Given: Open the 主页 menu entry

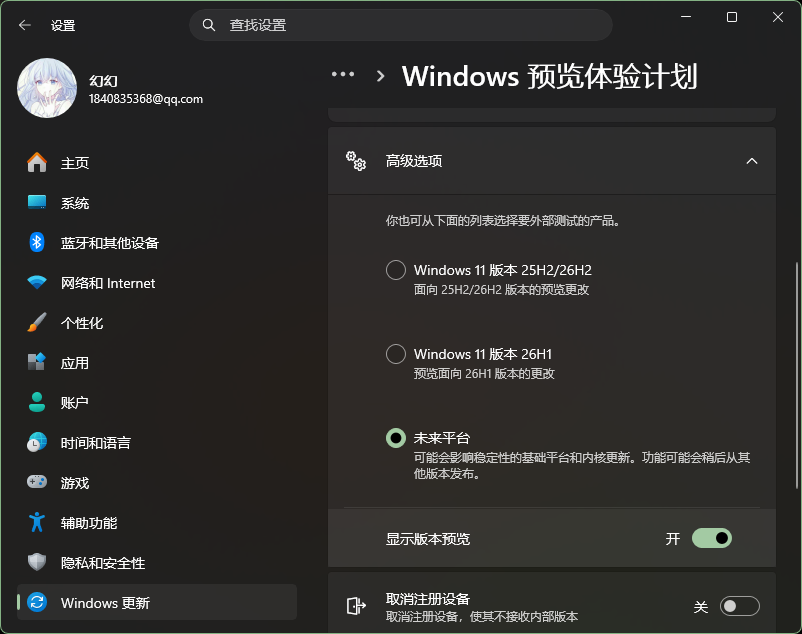Looking at the screenshot, I should pyautogui.click(x=157, y=163).
